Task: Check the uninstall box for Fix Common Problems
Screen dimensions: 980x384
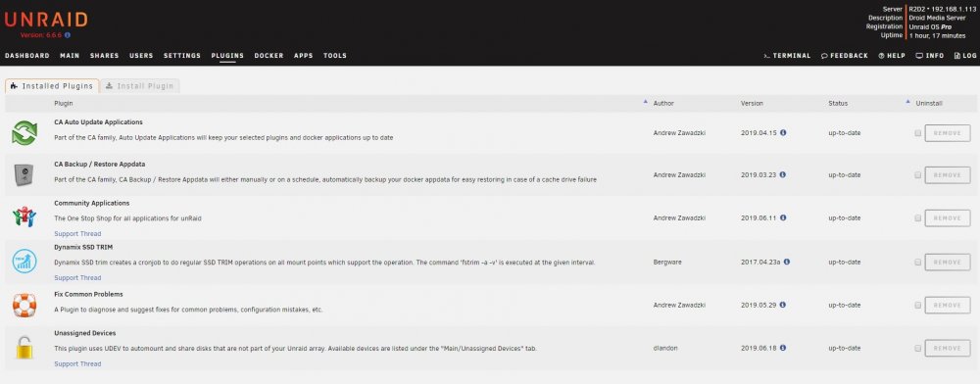Action: point(917,306)
